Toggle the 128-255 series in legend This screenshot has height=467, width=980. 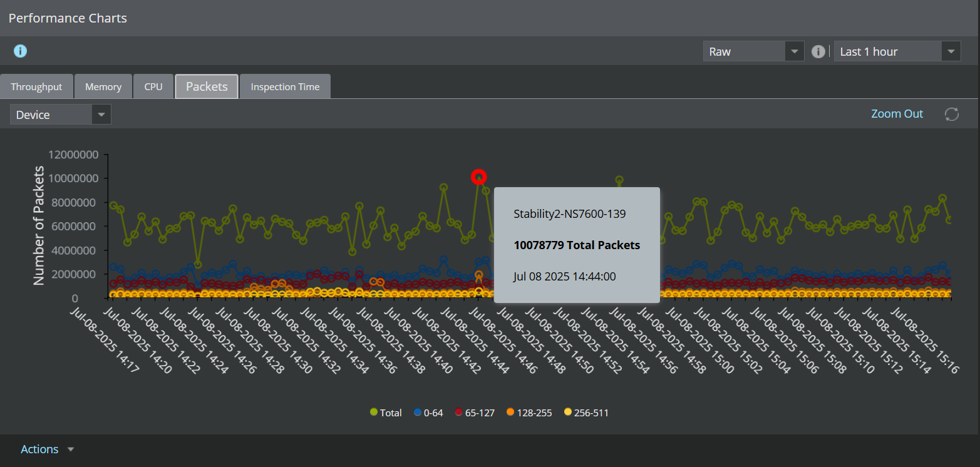pyautogui.click(x=529, y=413)
